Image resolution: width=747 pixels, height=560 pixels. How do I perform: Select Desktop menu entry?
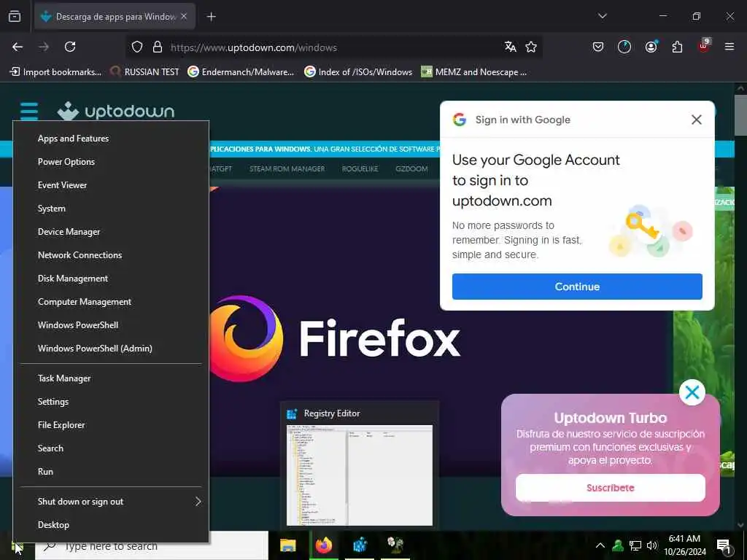click(x=111, y=525)
